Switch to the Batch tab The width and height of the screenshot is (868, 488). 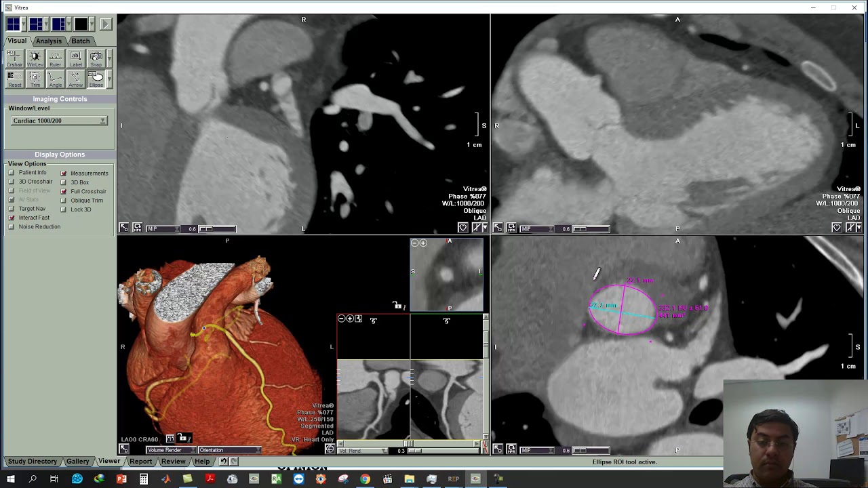[81, 41]
